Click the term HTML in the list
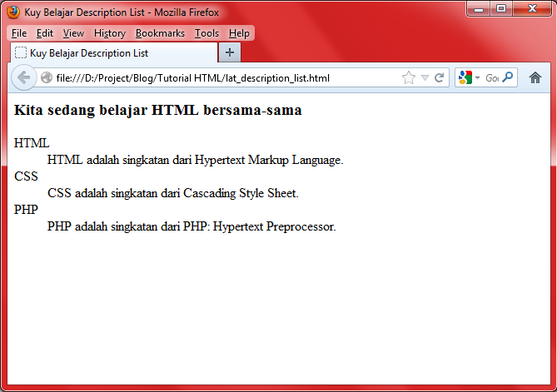Screen dimensions: 557x392 pyautogui.click(x=32, y=143)
